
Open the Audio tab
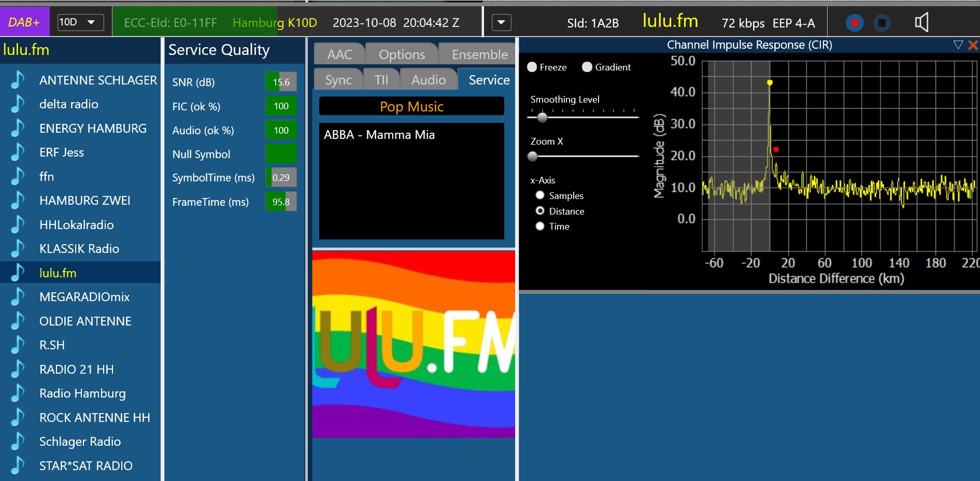[x=429, y=80]
